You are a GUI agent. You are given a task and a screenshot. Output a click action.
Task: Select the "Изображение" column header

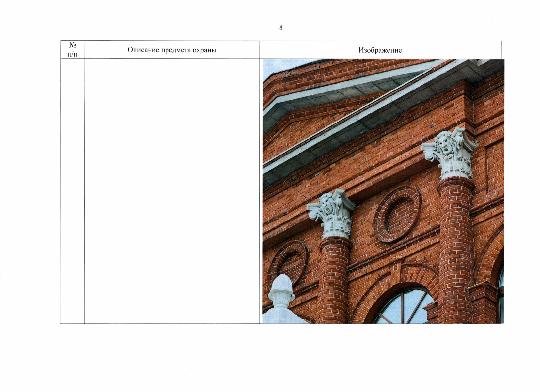(380, 50)
